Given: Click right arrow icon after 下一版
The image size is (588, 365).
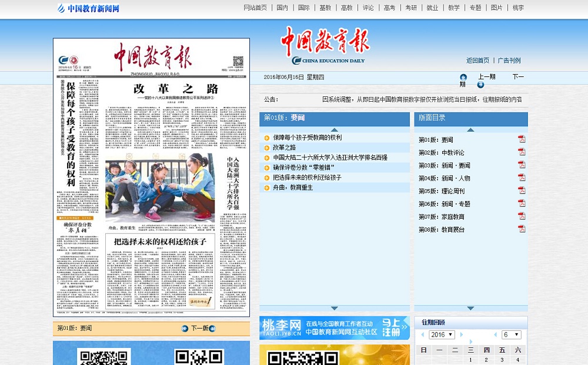Looking at the screenshot, I should click(x=212, y=329).
